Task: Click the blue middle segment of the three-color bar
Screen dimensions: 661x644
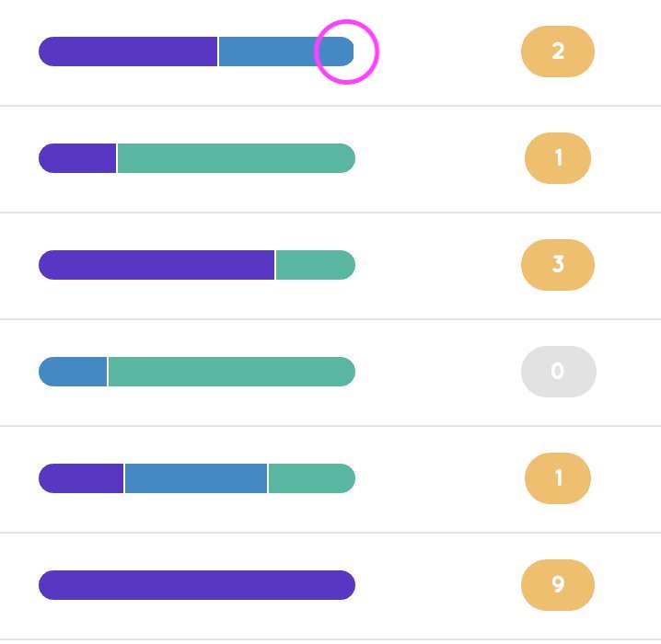Action: point(196,478)
